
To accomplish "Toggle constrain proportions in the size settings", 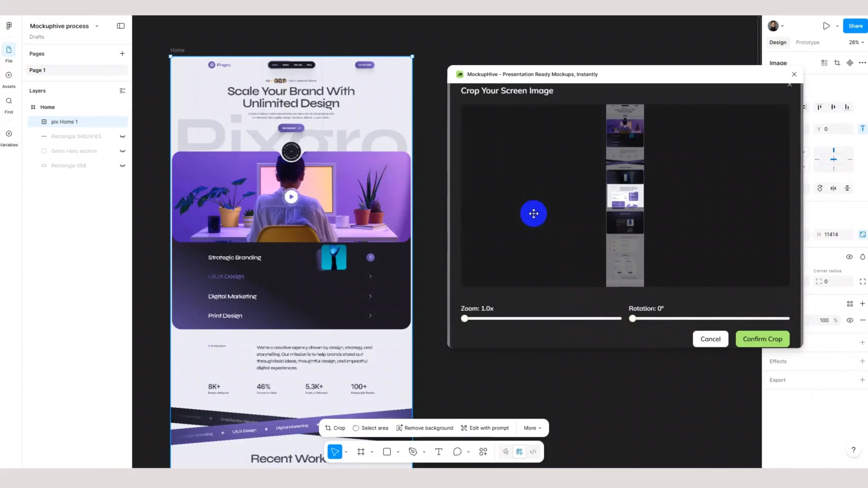I will pos(862,234).
